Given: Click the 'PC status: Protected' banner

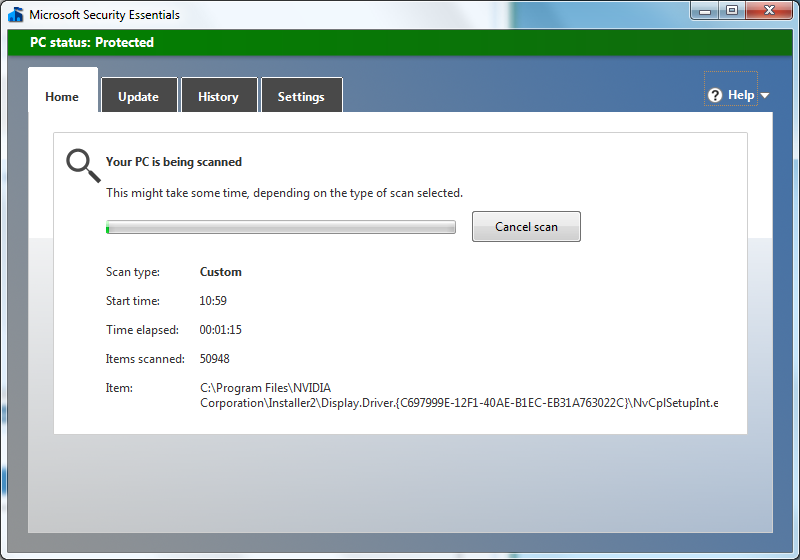Looking at the screenshot, I should pos(399,42).
